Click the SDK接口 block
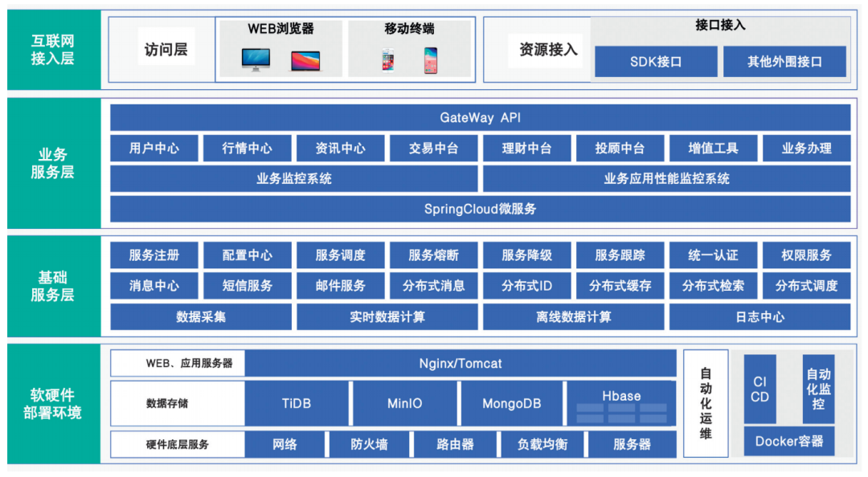Image resolution: width=868 pixels, height=477 pixels. coord(656,61)
